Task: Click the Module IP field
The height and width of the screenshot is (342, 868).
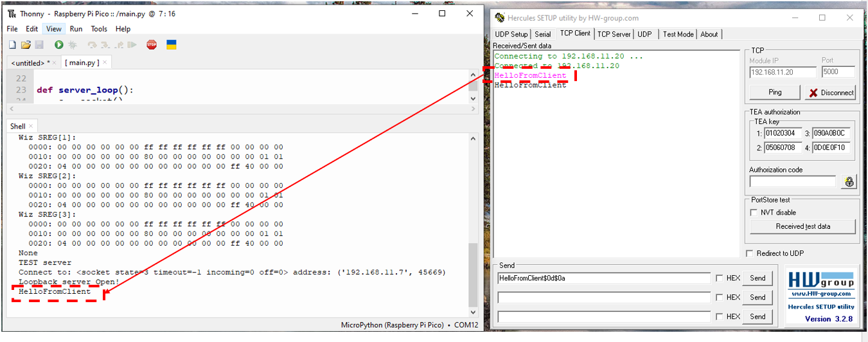Action: point(783,72)
